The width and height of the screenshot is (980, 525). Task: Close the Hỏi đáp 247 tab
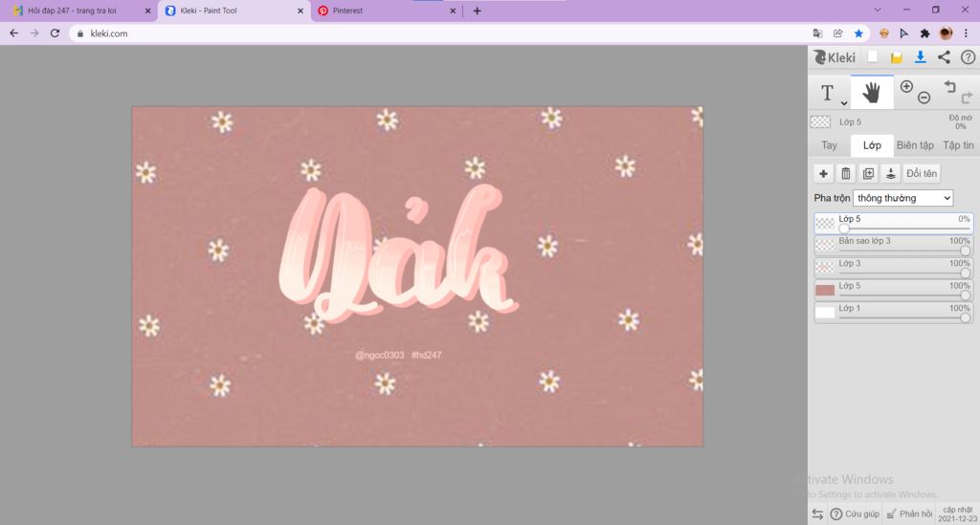tap(147, 11)
